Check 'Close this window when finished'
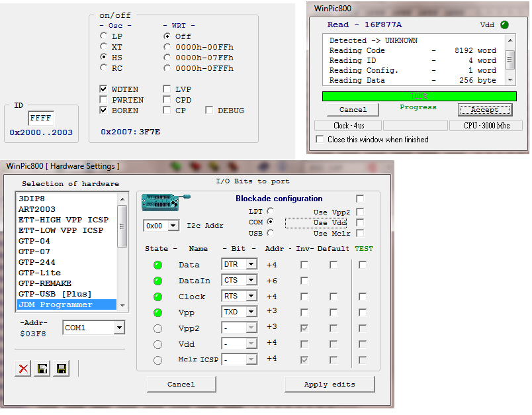This screenshot has height=415, width=532. coord(320,139)
